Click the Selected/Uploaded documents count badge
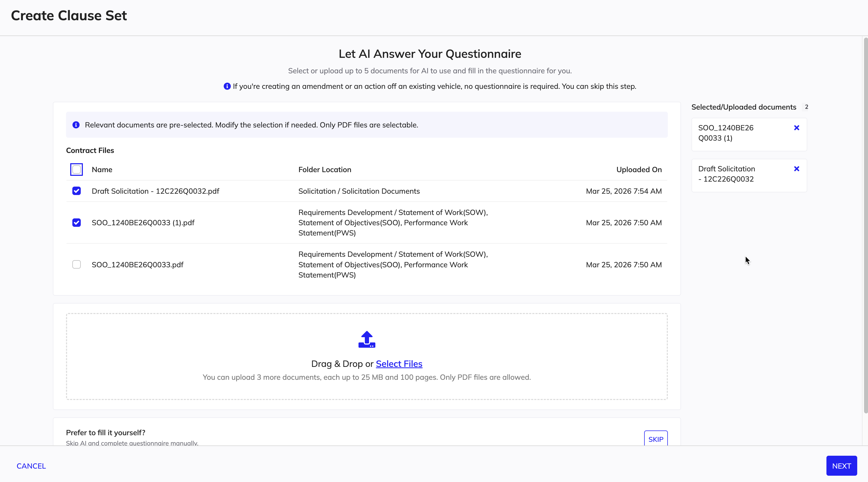 [x=806, y=107]
